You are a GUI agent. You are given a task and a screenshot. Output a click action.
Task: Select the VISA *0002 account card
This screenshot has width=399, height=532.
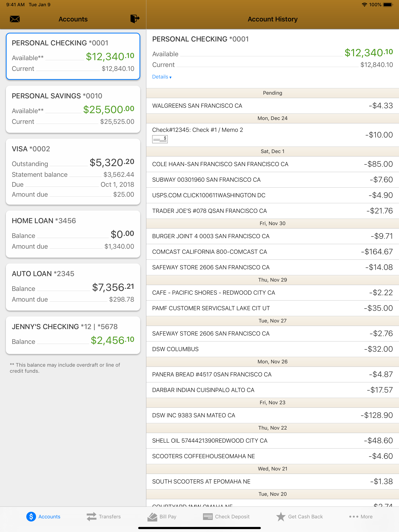tap(73, 172)
